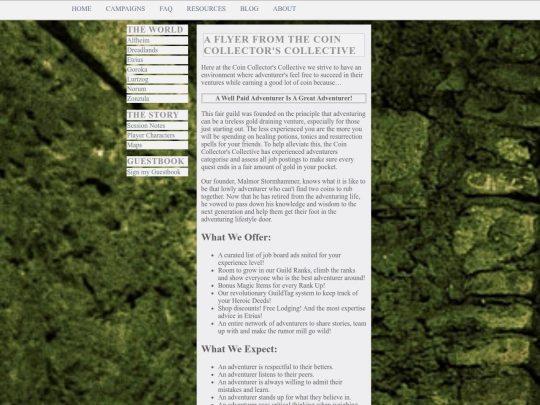
Task: Click the 'always willing to admit their mistakes' bullet
Action: [x=280, y=386]
